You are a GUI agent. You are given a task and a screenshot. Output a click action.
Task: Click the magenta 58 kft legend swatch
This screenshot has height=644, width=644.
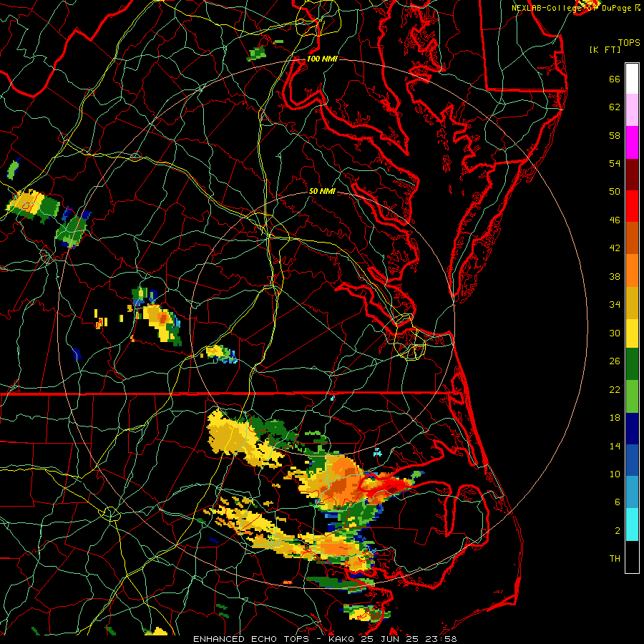tap(632, 142)
